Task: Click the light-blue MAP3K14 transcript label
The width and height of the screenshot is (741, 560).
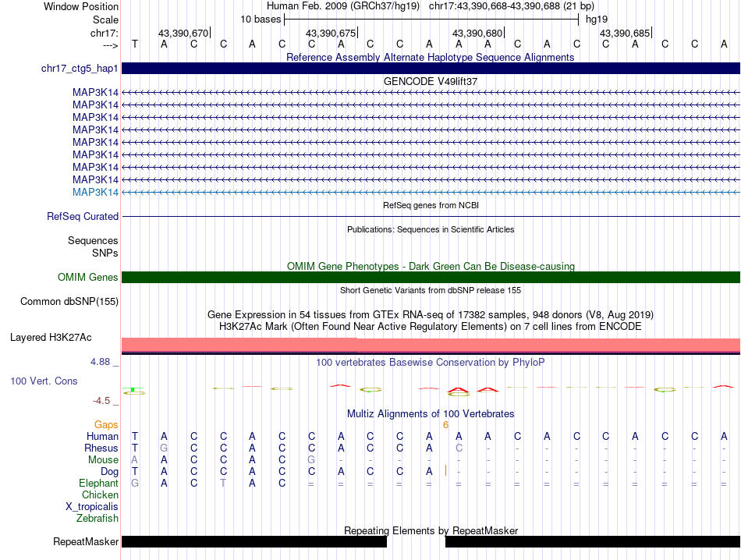Action: pyautogui.click(x=95, y=193)
